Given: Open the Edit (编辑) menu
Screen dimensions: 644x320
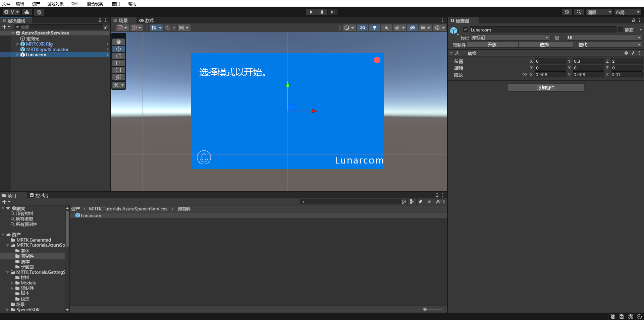Looking at the screenshot, I should coord(20,4).
